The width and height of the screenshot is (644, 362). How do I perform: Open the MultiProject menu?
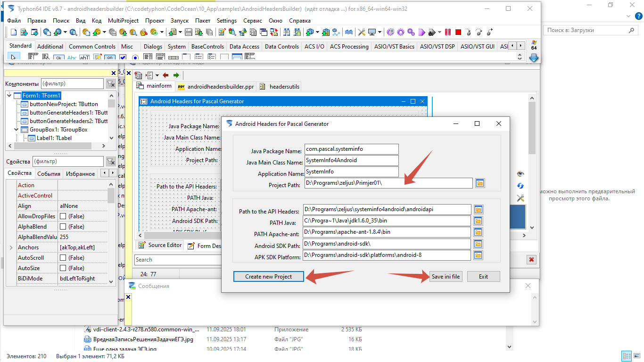coord(123,21)
